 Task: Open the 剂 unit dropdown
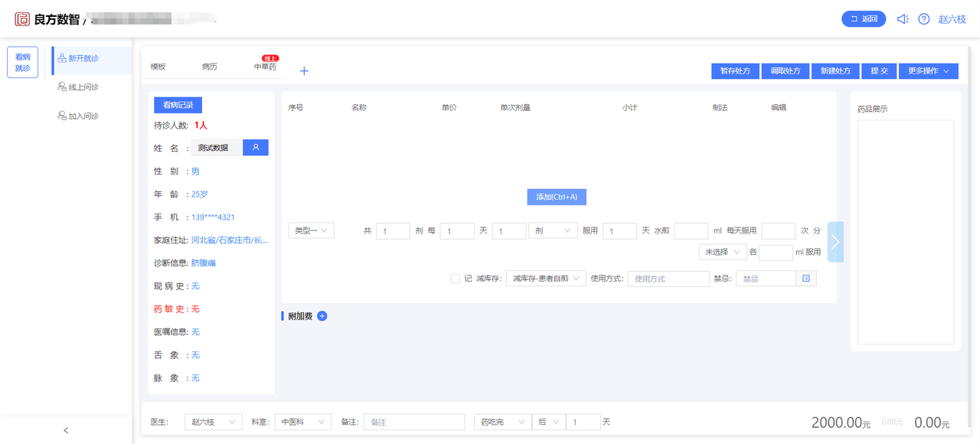[x=553, y=230]
